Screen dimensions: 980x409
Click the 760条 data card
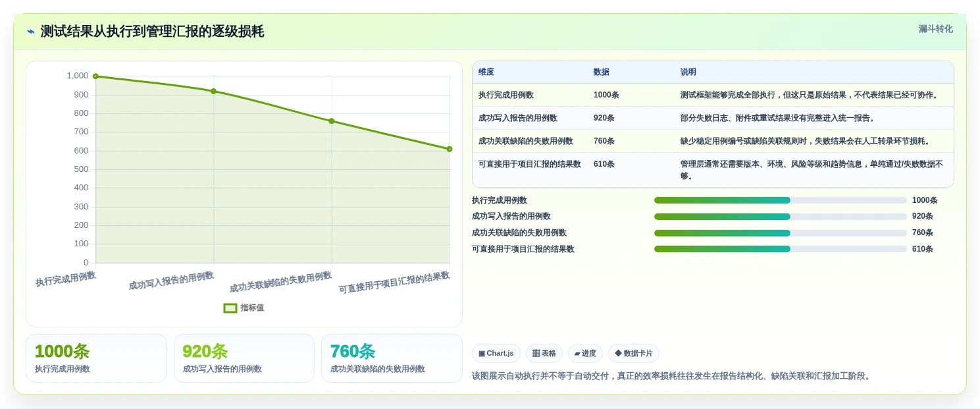tap(392, 358)
